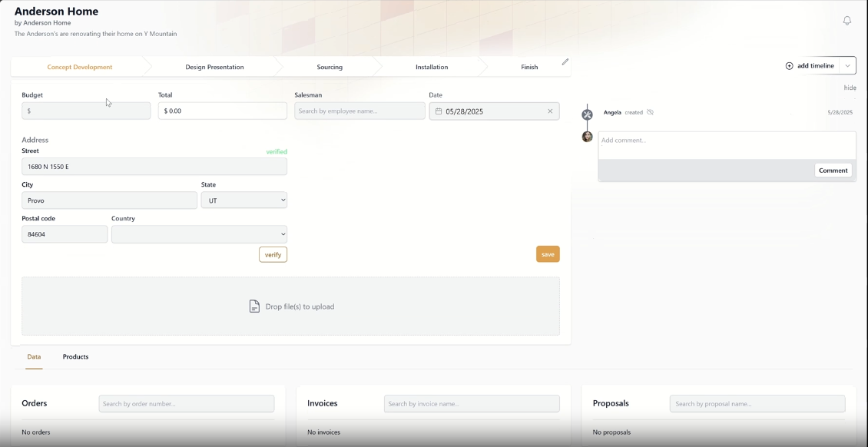Open the Country dropdown
The width and height of the screenshot is (868, 447).
199,234
